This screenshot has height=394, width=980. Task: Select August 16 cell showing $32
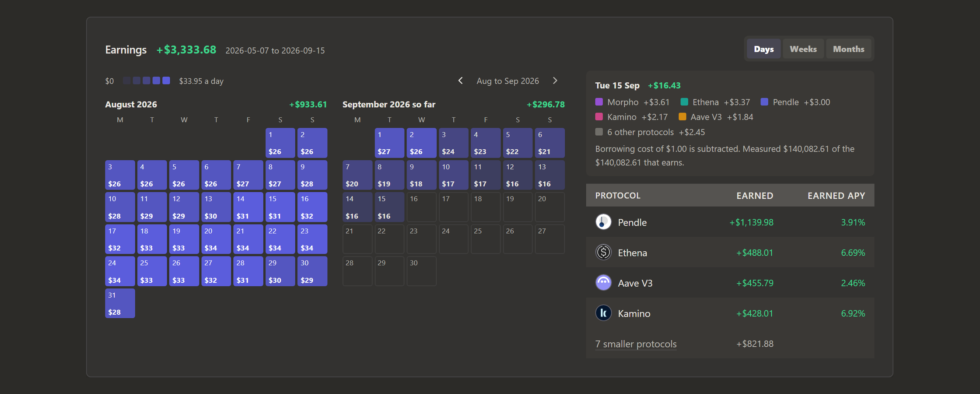(x=312, y=207)
